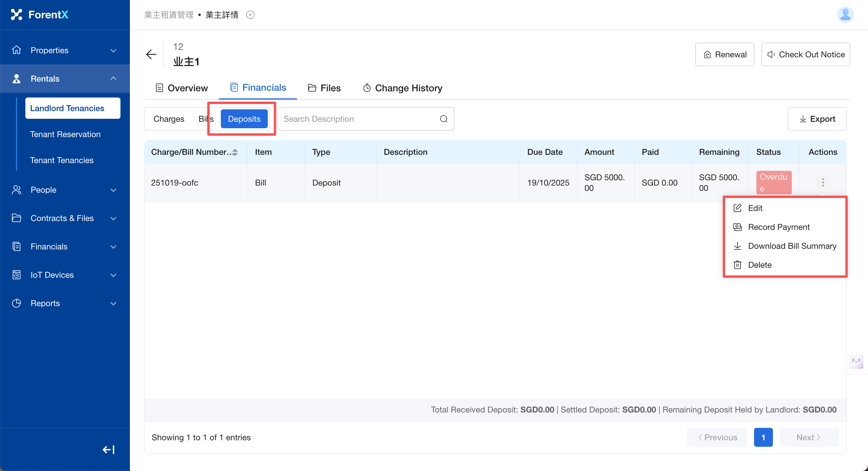
Task: Click the user avatar icon
Action: [x=845, y=15]
